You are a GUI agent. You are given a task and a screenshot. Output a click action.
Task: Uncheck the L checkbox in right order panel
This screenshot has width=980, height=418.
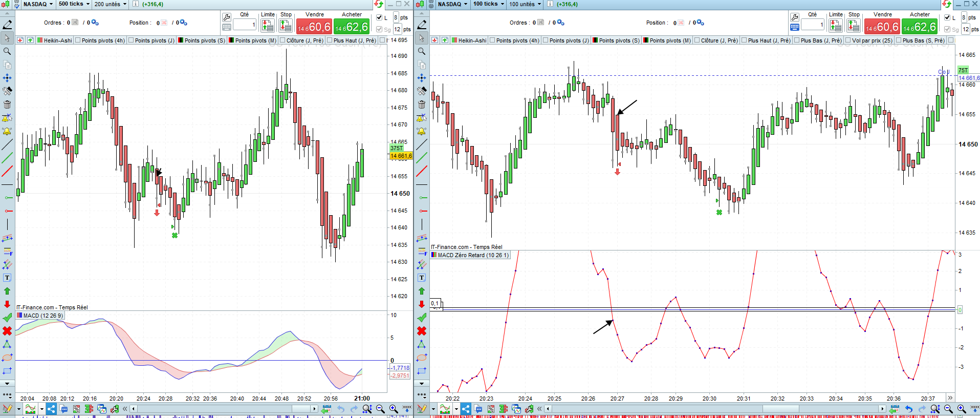click(x=947, y=17)
